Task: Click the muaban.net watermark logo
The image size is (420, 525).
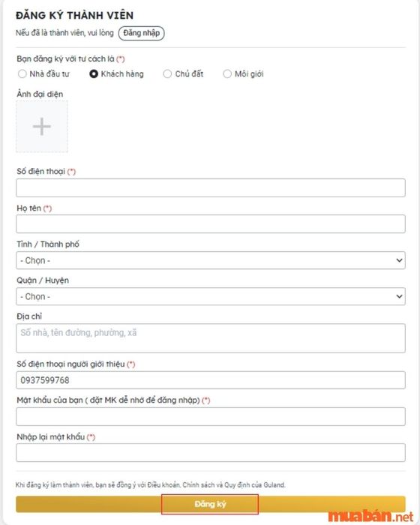Action: 370,516
